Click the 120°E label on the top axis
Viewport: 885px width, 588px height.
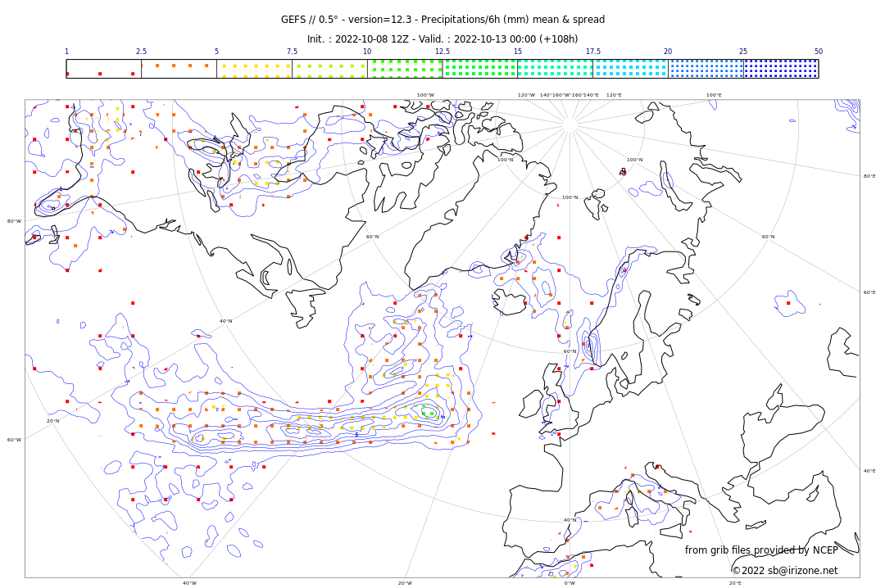click(x=614, y=95)
